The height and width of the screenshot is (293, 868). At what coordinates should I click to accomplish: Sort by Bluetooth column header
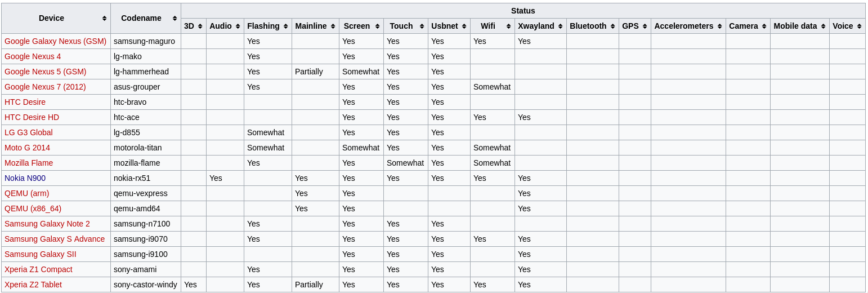612,26
